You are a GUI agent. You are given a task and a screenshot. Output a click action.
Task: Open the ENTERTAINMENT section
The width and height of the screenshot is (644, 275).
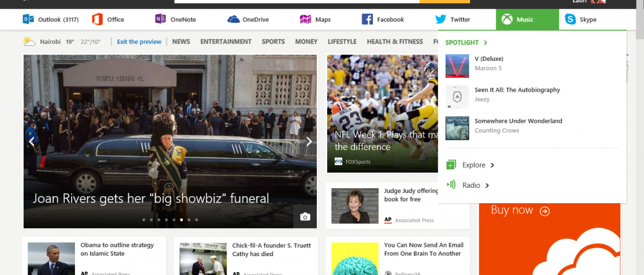(x=226, y=42)
